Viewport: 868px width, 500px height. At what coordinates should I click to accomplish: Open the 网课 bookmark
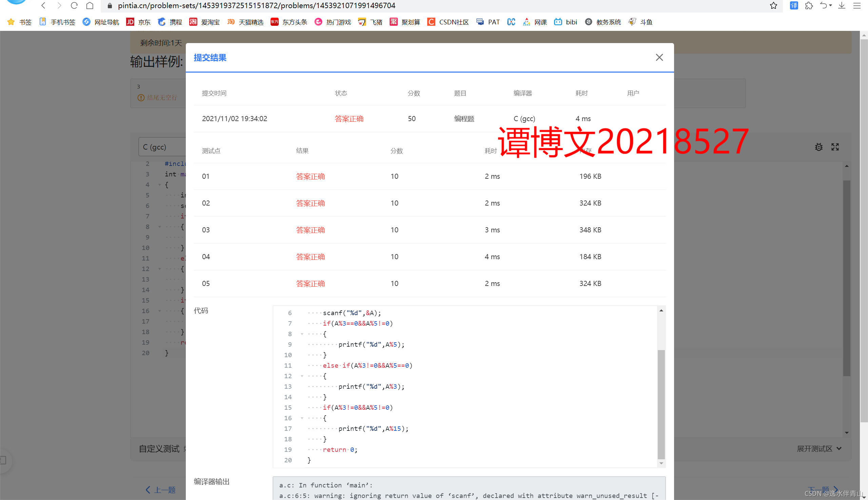pyautogui.click(x=534, y=22)
